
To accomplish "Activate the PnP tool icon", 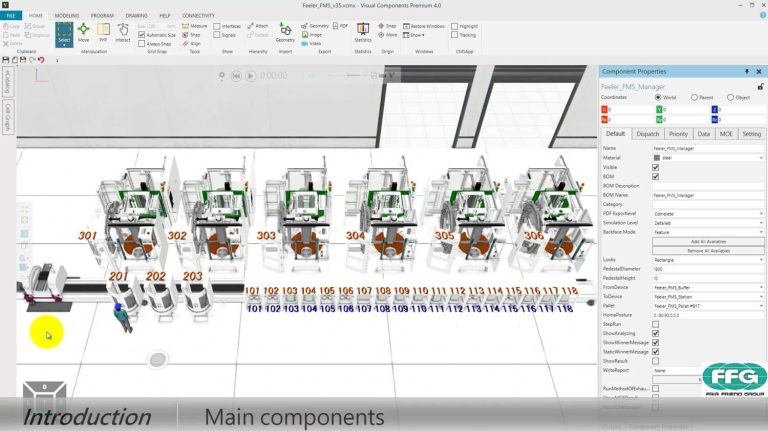I will pyautogui.click(x=103, y=33).
